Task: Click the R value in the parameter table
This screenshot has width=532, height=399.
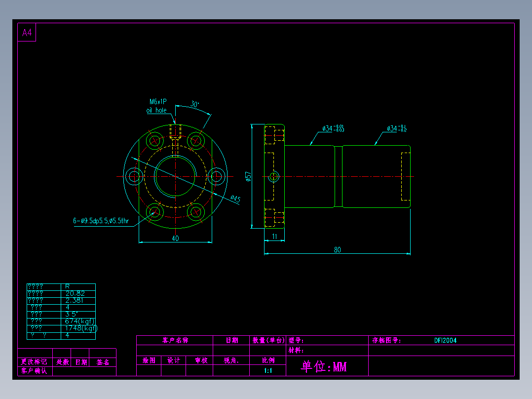Action: (x=67, y=286)
